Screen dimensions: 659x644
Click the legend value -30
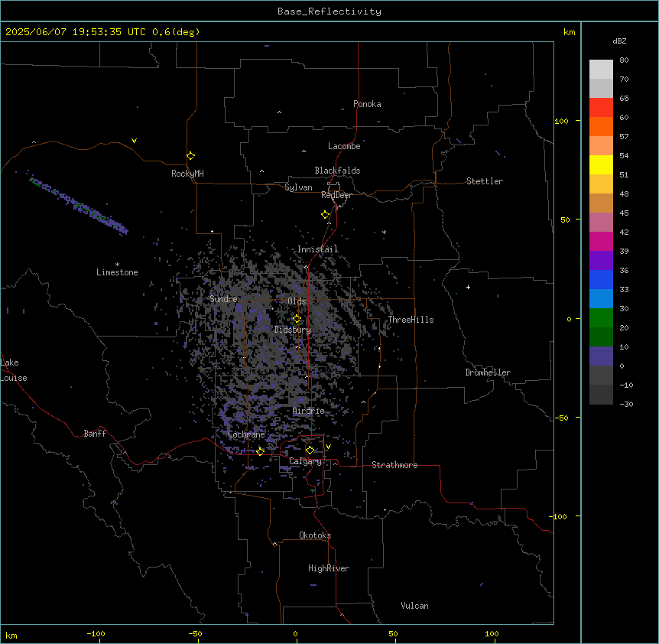pyautogui.click(x=626, y=404)
